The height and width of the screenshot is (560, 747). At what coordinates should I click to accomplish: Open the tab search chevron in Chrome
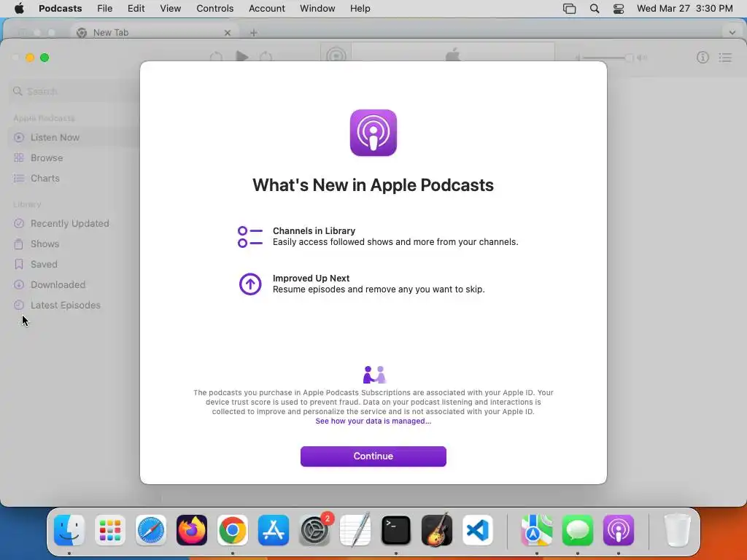[x=732, y=33]
